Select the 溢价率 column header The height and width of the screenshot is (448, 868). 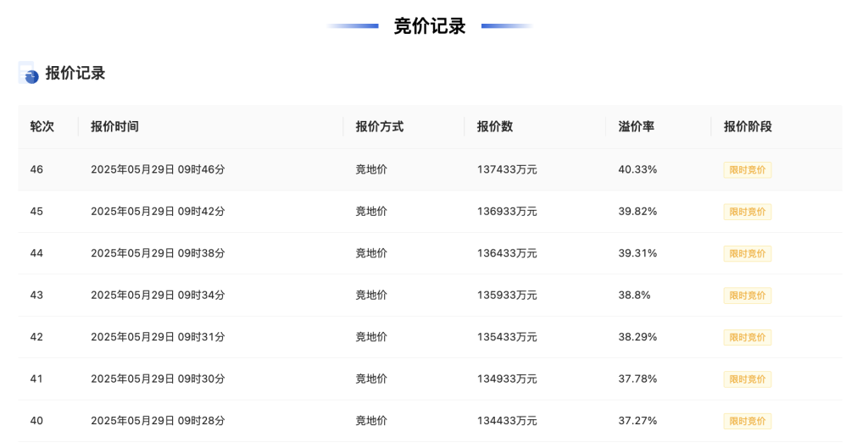(636, 126)
